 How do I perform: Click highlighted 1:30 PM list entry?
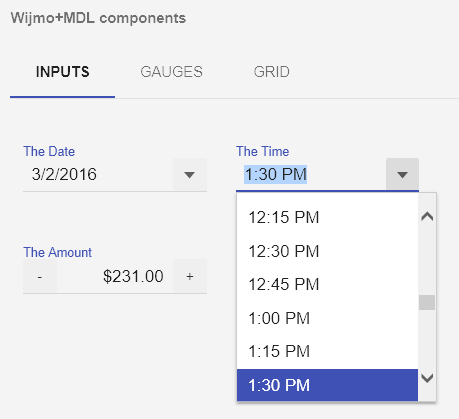327,385
